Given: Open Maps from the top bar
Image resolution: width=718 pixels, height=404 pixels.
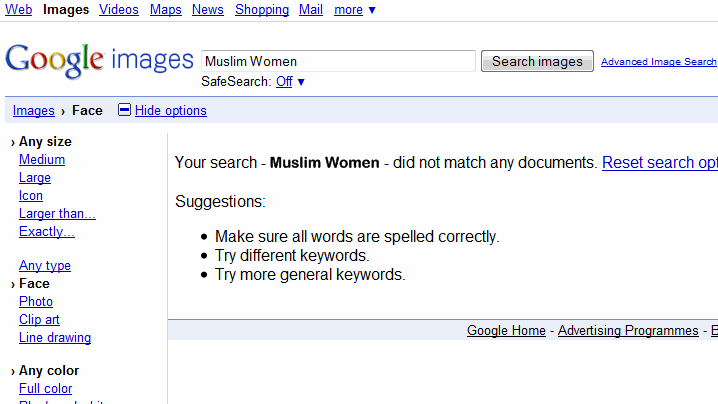Looking at the screenshot, I should click(166, 10).
